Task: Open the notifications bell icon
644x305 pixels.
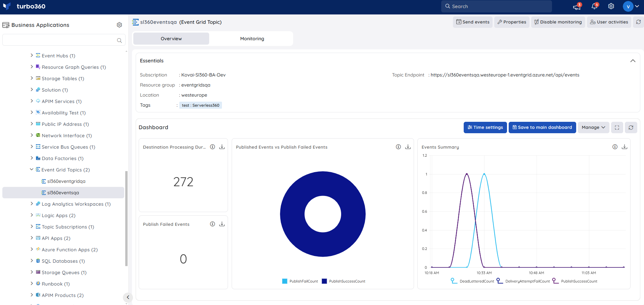Action: coord(595,6)
